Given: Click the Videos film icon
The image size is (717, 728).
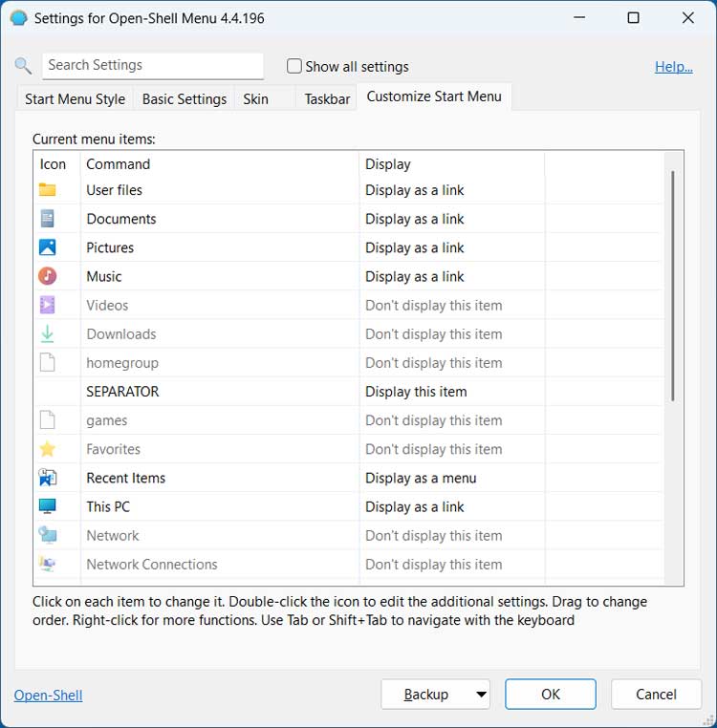Looking at the screenshot, I should point(48,305).
